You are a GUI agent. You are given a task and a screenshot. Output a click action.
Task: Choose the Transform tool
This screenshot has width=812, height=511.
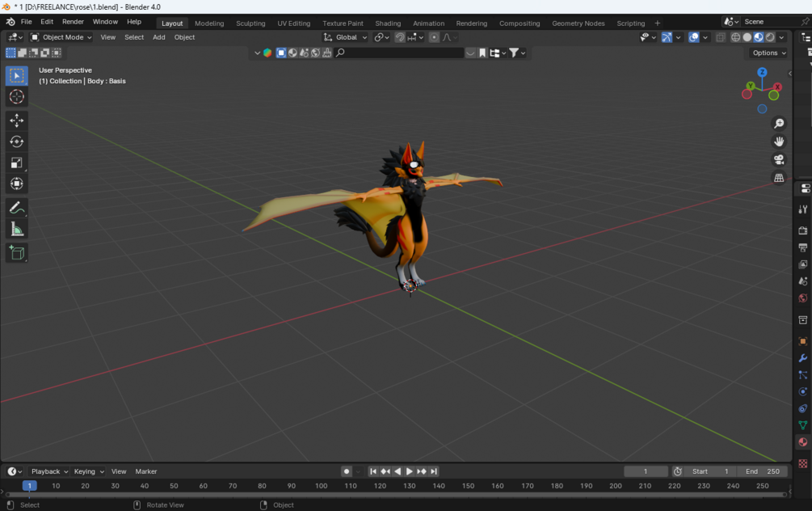[x=17, y=184]
